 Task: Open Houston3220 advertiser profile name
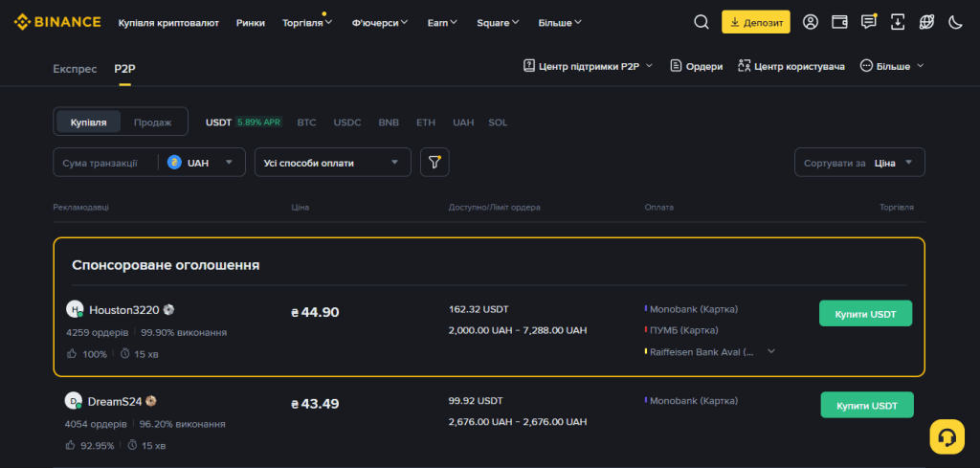click(124, 309)
